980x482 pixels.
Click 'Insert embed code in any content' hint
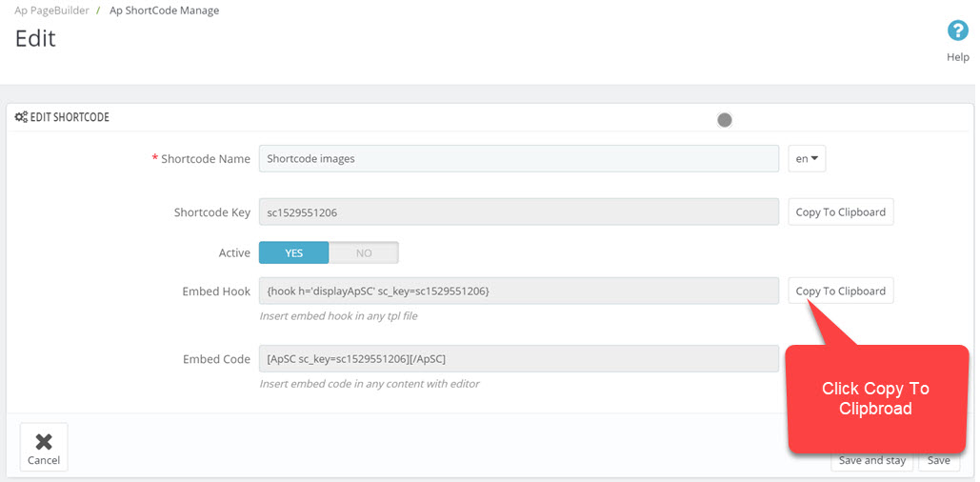(x=370, y=384)
